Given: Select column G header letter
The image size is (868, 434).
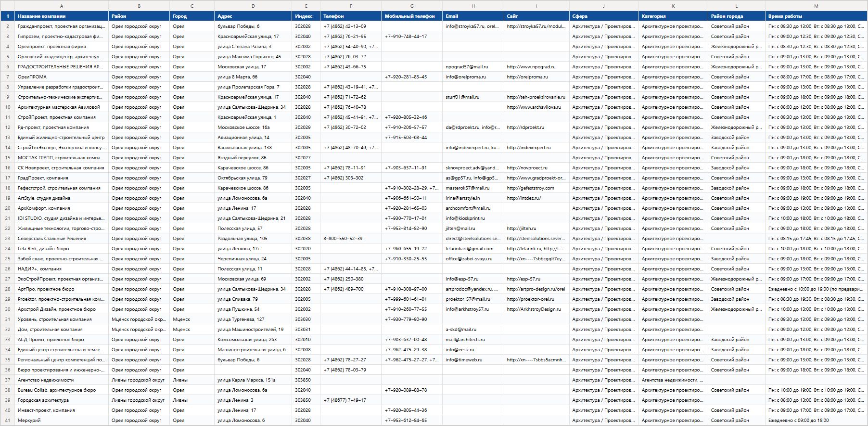Looking at the screenshot, I should (x=412, y=6).
